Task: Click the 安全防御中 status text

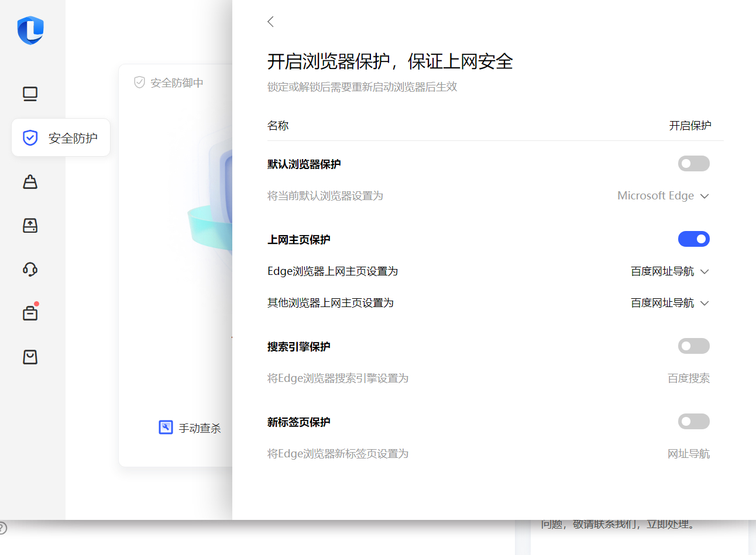Action: [177, 83]
